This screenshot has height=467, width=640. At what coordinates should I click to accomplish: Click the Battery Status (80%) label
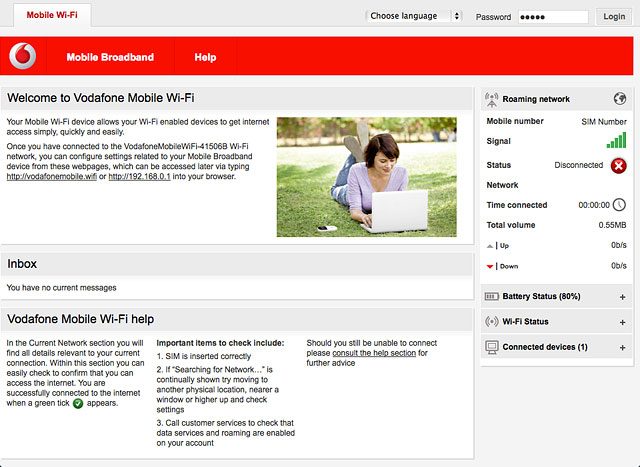pos(541,296)
